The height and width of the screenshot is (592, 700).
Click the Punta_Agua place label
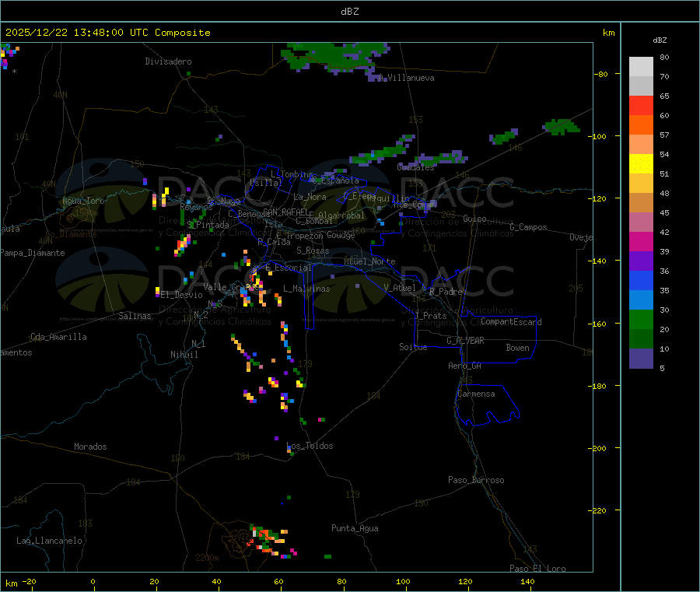[355, 528]
